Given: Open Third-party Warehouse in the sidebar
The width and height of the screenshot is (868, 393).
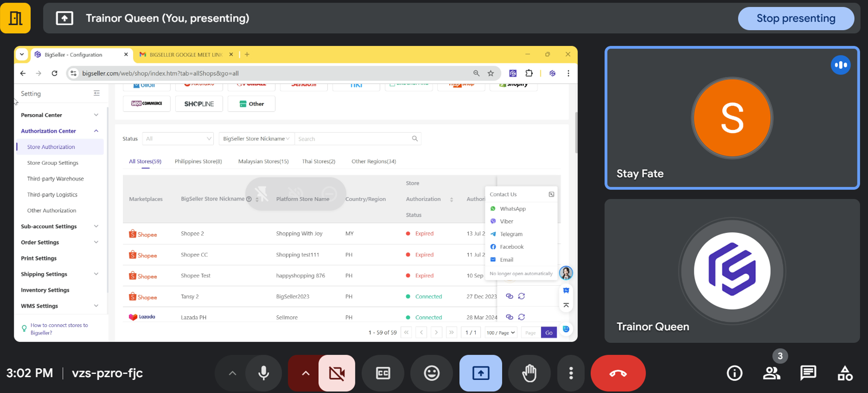Looking at the screenshot, I should 55,179.
